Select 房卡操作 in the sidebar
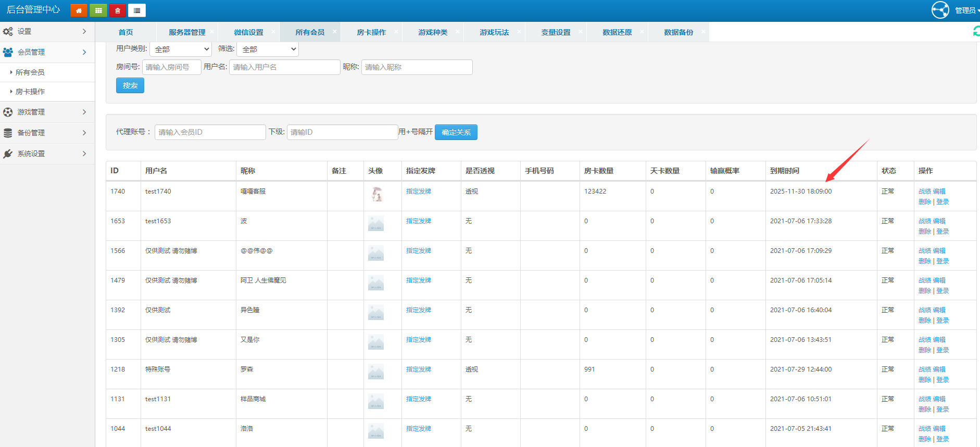This screenshot has height=447, width=980. tap(30, 92)
